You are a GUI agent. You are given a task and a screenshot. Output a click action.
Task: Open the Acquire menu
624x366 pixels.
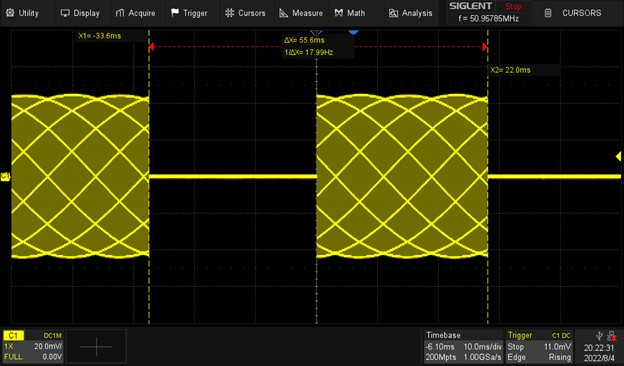135,13
